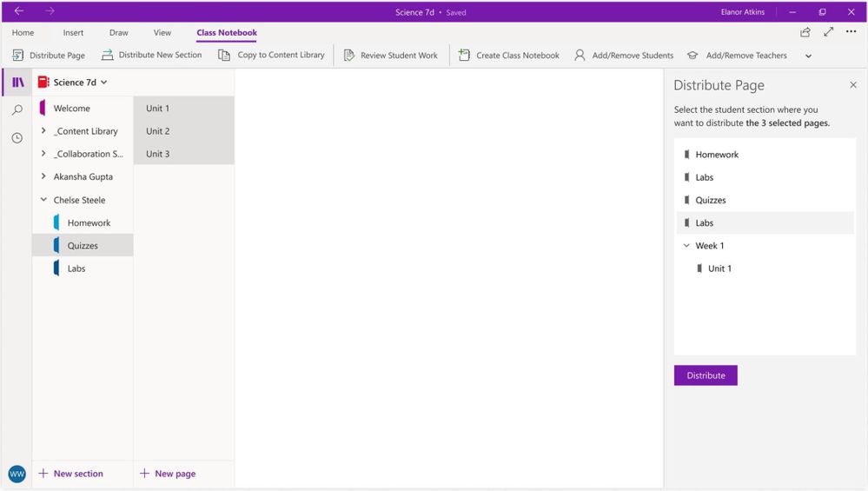Click the share icon in the top right
The height and width of the screenshot is (491, 868).
[805, 32]
